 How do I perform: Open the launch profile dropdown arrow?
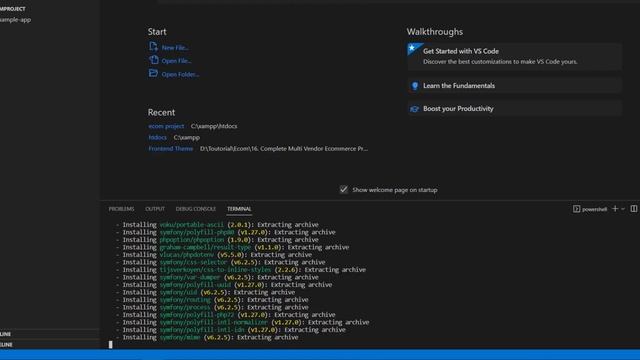tap(623, 209)
